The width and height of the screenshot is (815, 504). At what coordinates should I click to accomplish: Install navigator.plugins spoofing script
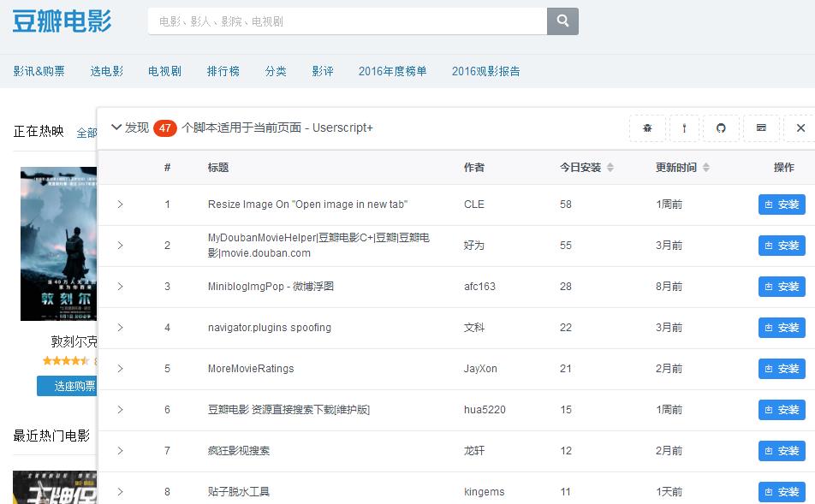pos(781,328)
